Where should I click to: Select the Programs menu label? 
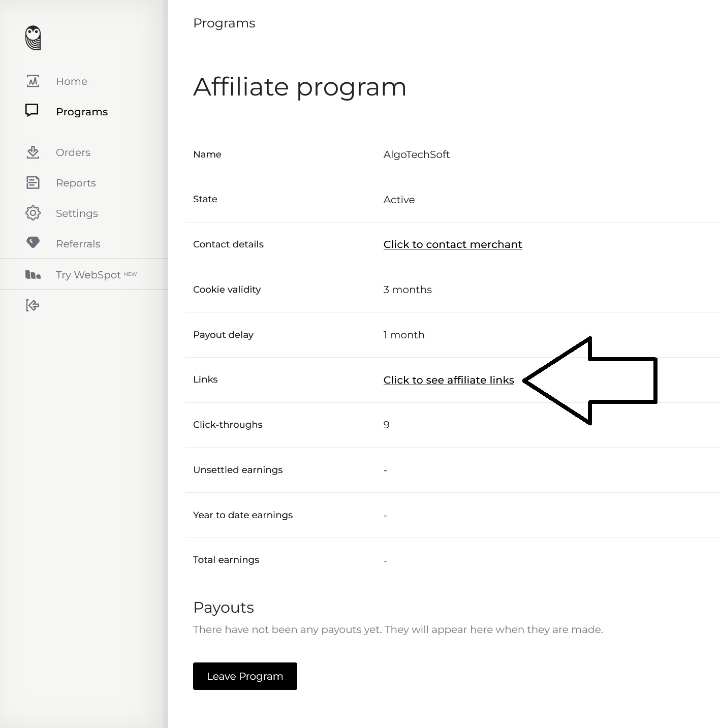[x=82, y=112]
